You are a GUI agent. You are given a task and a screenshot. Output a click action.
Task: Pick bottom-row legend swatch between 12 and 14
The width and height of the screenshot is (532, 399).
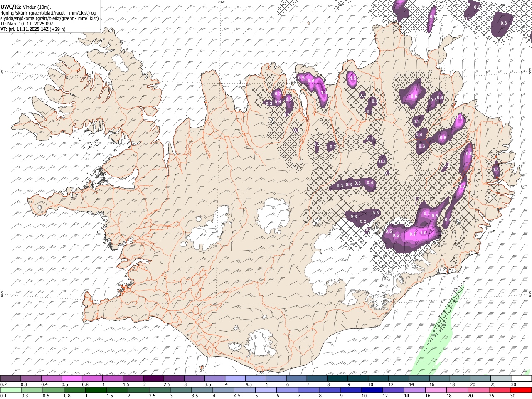tap(393, 390)
